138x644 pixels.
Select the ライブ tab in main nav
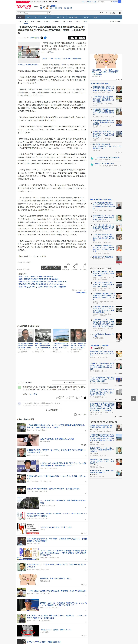tap(37, 17)
